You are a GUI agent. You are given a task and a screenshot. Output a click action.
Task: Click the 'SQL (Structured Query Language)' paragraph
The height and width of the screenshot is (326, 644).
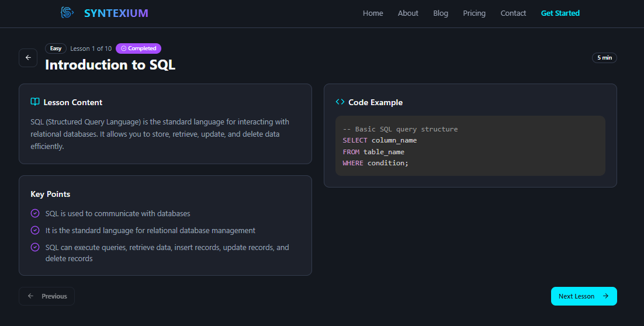pos(160,134)
